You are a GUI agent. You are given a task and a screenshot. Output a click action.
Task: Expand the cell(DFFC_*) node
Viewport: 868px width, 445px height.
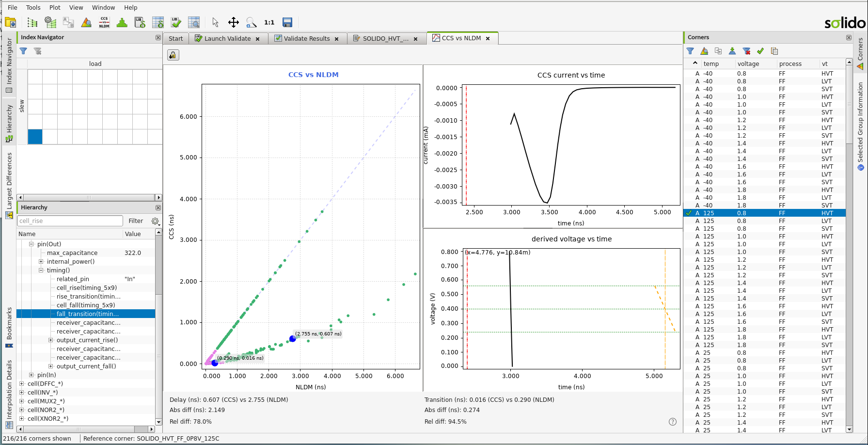22,384
